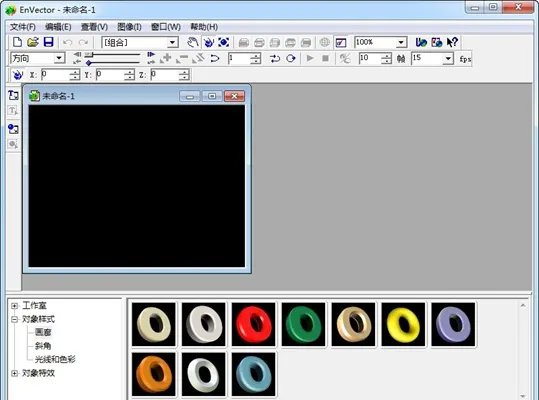Click the loop animation icon

291,58
